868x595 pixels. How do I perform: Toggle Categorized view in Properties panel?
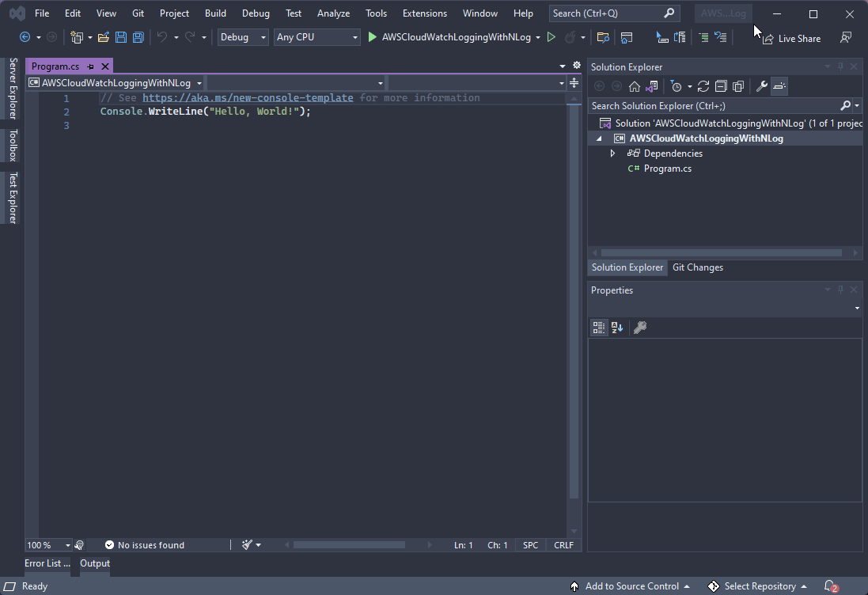pyautogui.click(x=599, y=328)
